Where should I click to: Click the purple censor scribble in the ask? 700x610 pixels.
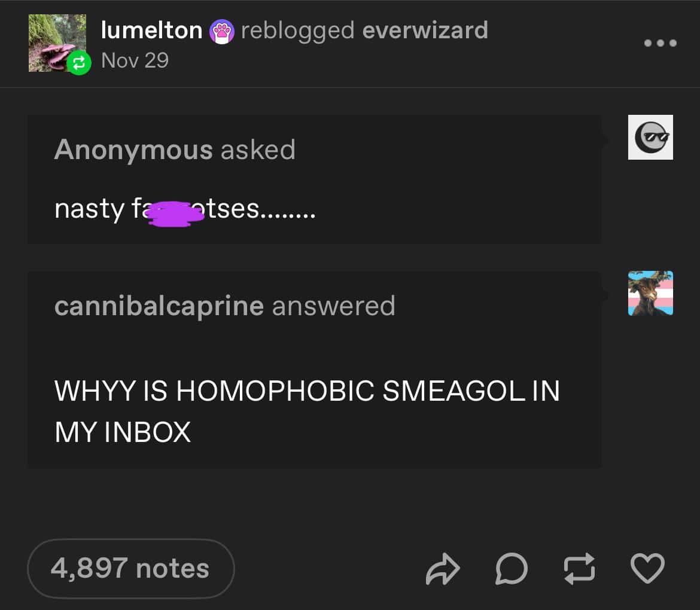175,214
